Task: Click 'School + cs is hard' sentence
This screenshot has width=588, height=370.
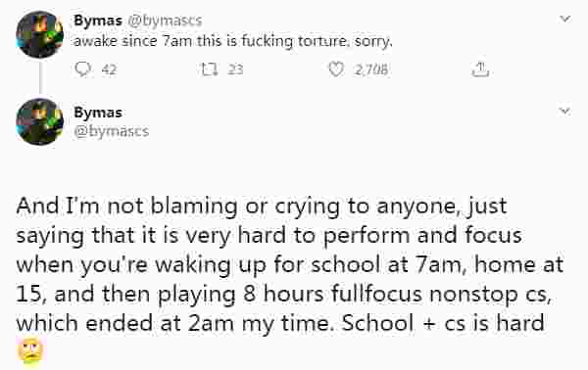Action: tap(443, 323)
